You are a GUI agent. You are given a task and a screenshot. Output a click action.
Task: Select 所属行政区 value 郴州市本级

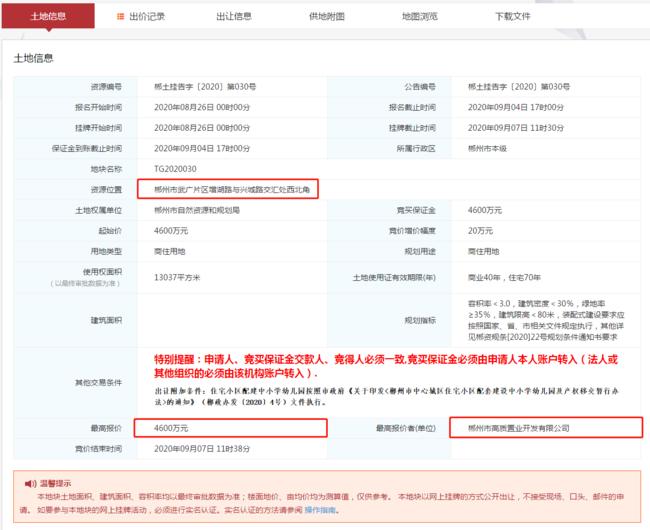click(487, 149)
